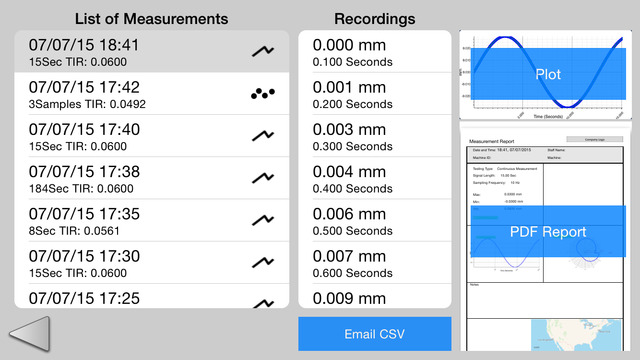
Task: Open the sine wave plot thumbnail
Action: (545, 75)
